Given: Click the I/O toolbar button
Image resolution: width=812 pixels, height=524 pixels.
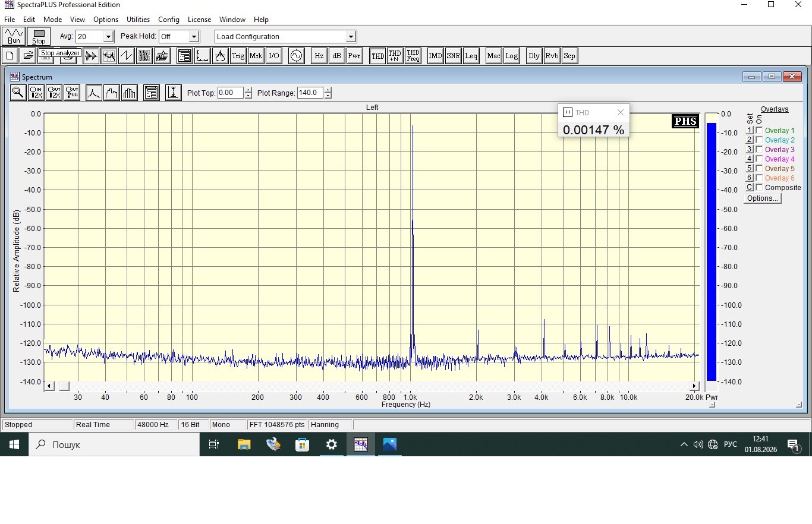Looking at the screenshot, I should tap(273, 56).
